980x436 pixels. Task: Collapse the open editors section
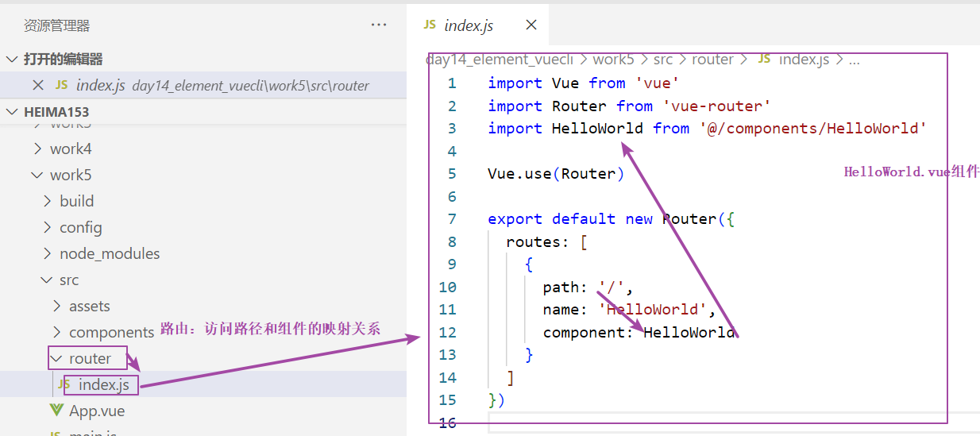(12, 60)
